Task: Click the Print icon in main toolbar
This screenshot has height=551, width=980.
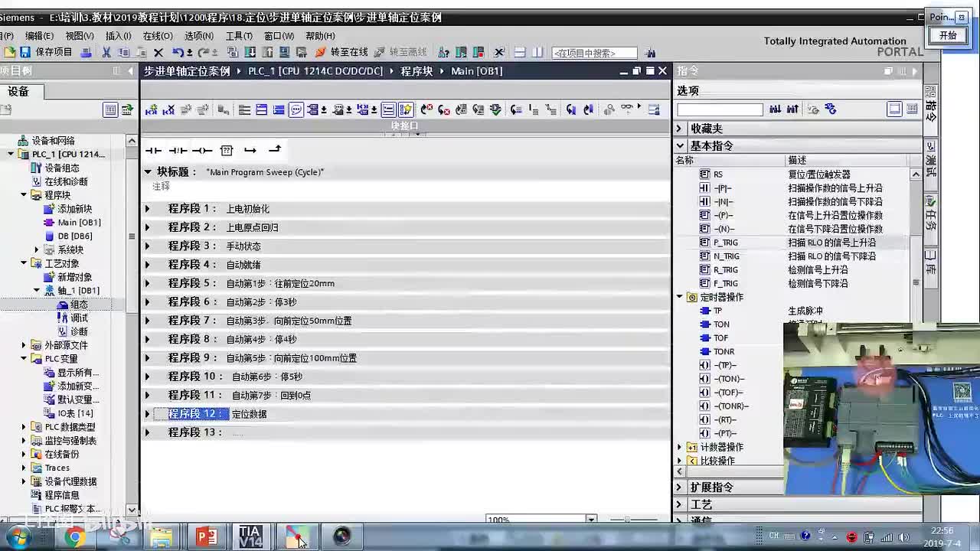Action: tap(87, 52)
